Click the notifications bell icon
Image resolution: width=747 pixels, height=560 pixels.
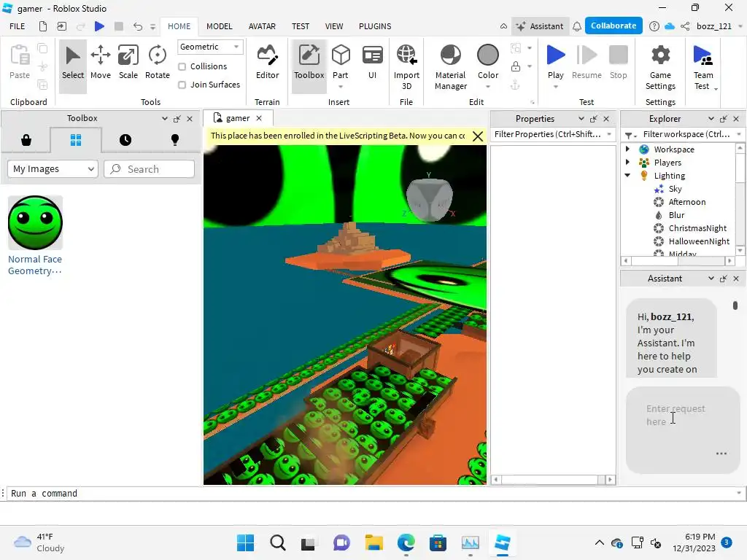577,26
